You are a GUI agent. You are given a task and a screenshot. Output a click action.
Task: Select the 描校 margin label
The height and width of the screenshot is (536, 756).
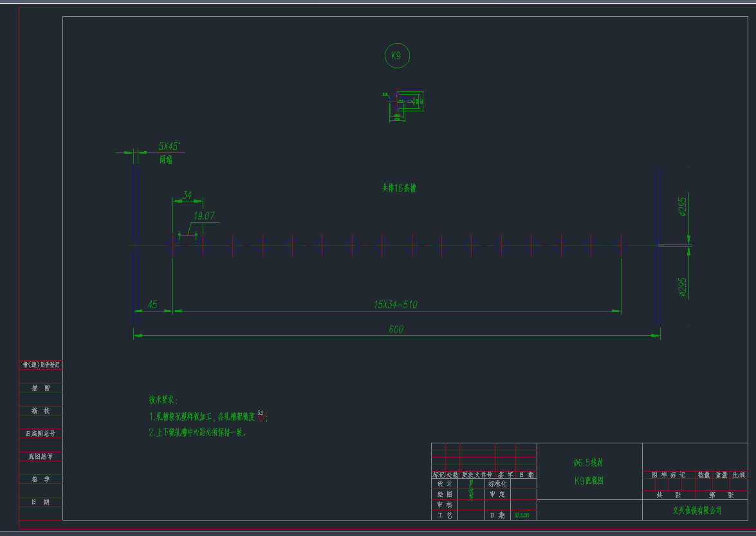tap(41, 411)
